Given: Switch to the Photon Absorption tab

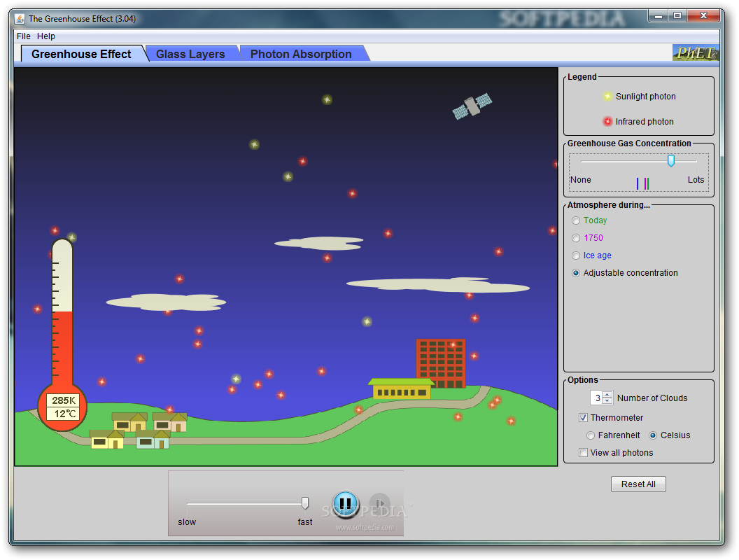Looking at the screenshot, I should [301, 54].
